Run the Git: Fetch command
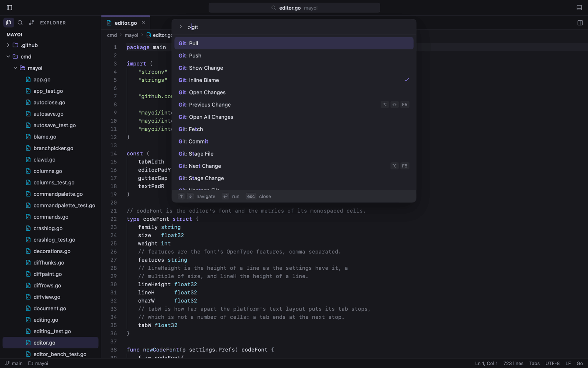The height and width of the screenshot is (368, 588). [294, 129]
